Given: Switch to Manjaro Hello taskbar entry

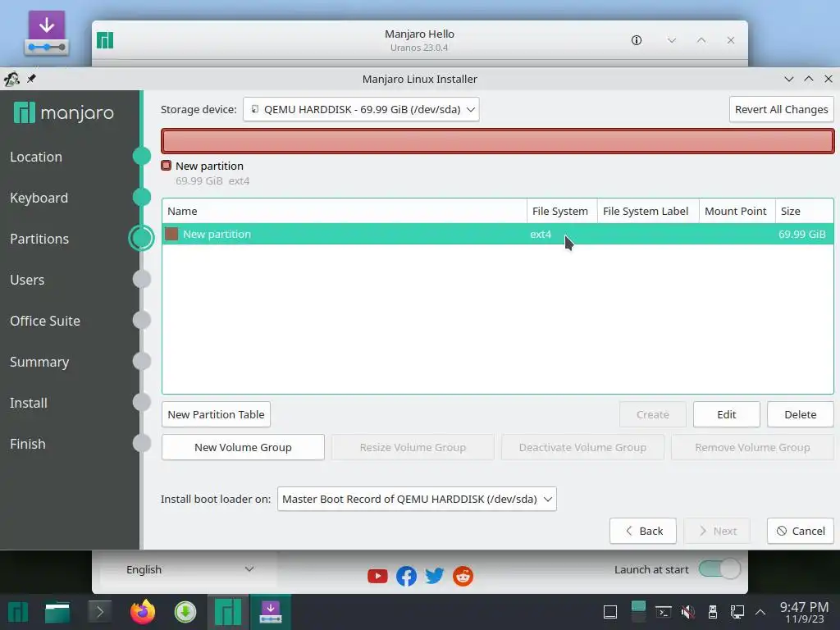Looking at the screenshot, I should [228, 612].
